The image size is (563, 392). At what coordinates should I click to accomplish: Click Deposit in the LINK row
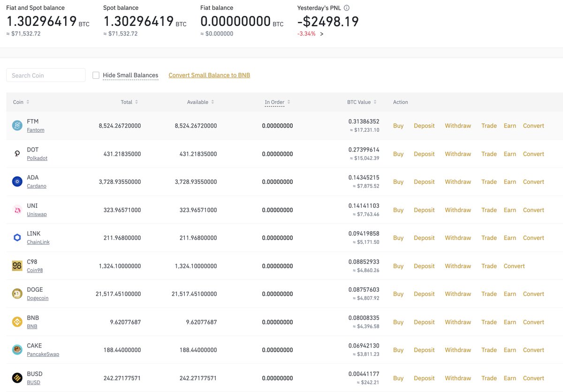424,238
